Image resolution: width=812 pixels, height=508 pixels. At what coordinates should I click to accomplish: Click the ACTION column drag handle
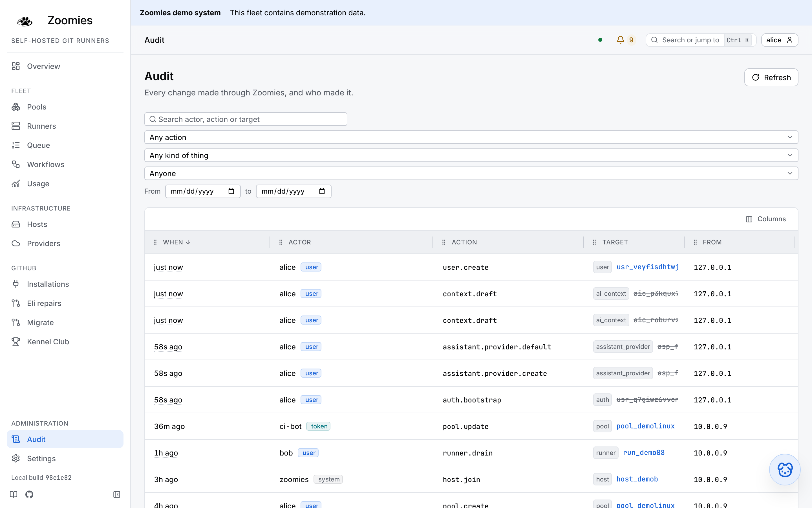point(443,242)
